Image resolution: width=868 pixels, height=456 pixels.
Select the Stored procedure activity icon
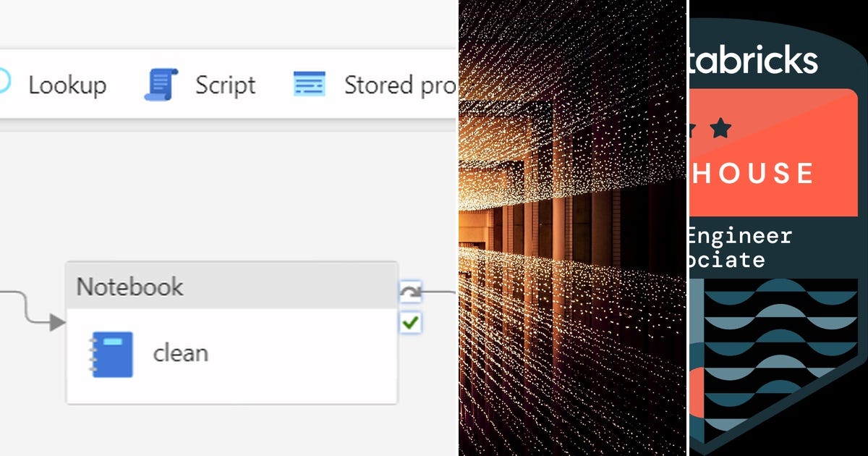pyautogui.click(x=309, y=82)
